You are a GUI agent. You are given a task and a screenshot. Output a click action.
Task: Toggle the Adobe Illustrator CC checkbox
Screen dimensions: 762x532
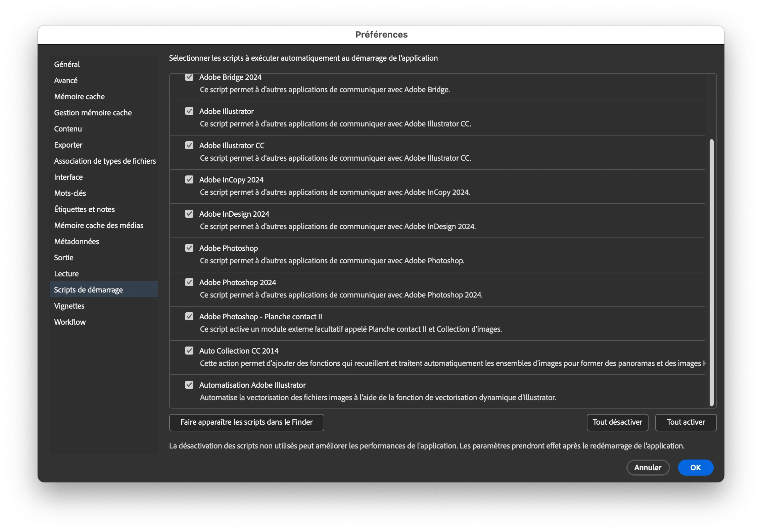click(189, 145)
